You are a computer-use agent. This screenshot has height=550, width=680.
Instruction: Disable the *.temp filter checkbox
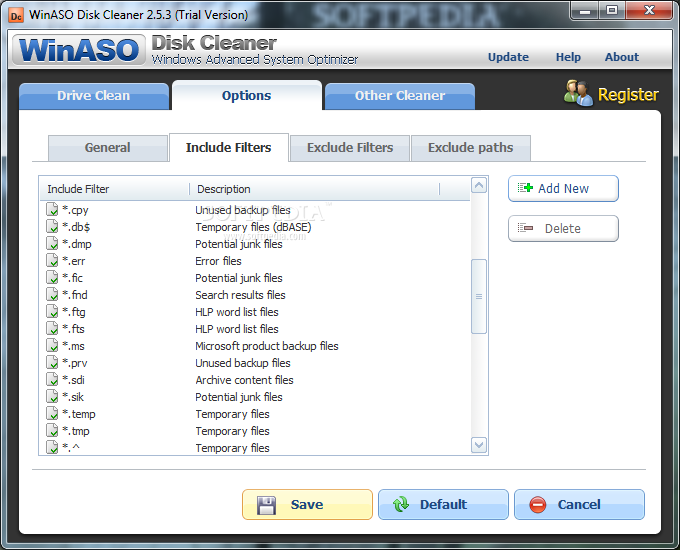click(52, 413)
